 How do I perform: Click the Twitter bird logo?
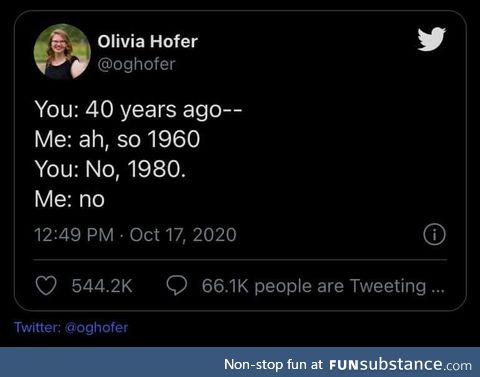[432, 39]
